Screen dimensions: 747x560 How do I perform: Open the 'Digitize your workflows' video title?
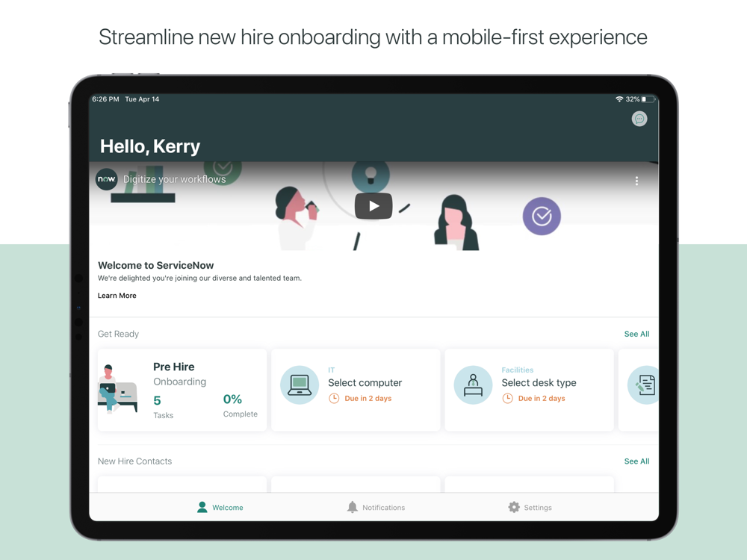pyautogui.click(x=174, y=179)
